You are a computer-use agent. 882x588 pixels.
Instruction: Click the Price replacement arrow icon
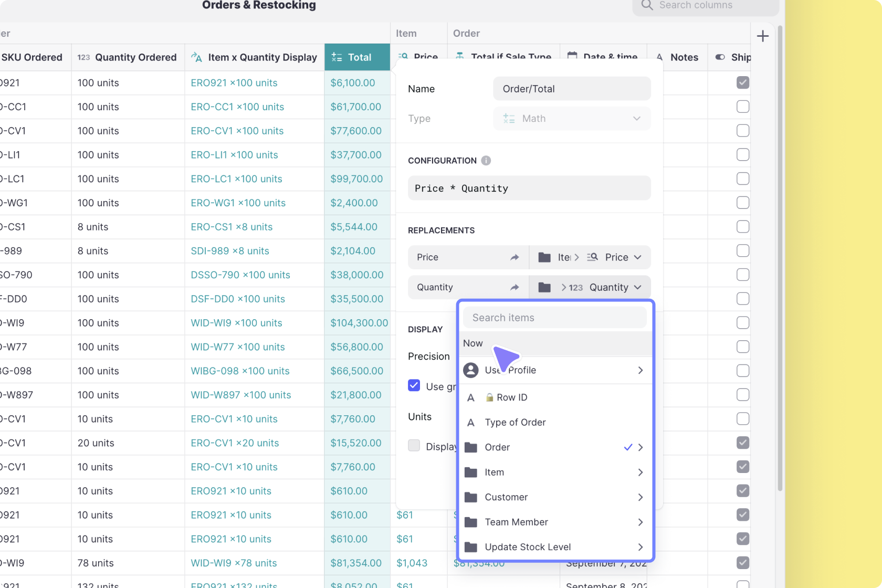click(x=514, y=257)
